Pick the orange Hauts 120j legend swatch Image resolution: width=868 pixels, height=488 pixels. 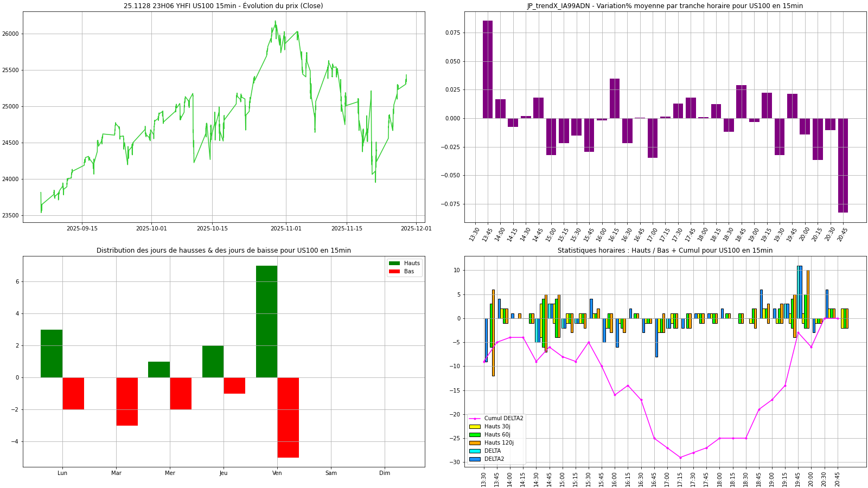click(x=475, y=443)
